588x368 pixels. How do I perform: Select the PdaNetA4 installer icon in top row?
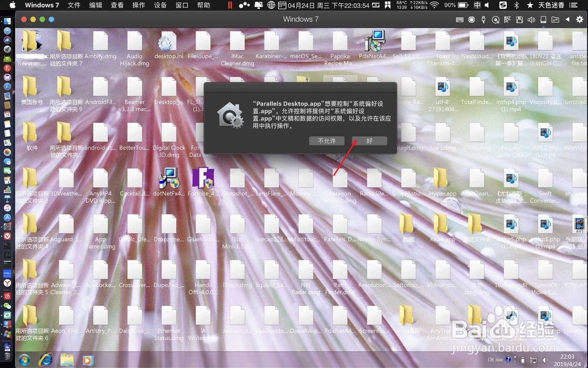click(374, 45)
